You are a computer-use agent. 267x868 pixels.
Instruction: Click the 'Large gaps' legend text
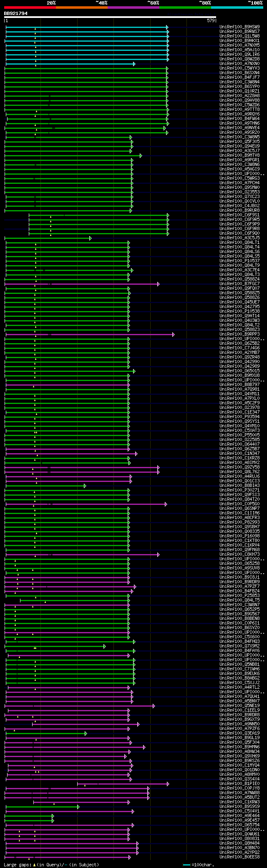17,865
